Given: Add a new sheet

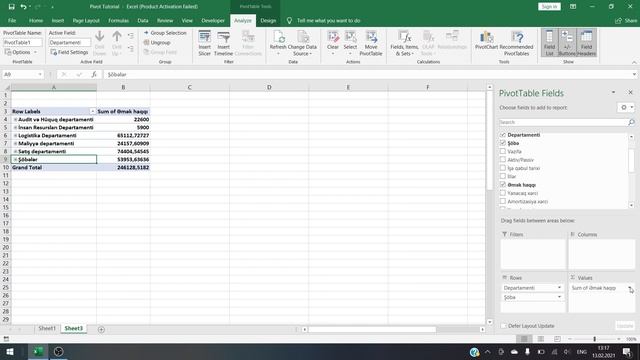Looking at the screenshot, I should tap(101, 329).
